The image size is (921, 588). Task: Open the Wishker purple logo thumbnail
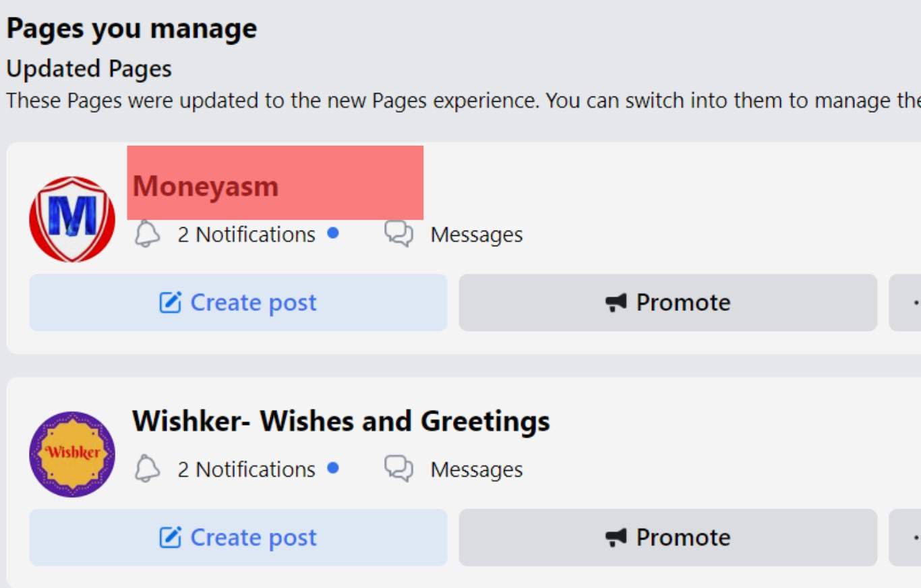pyautogui.click(x=72, y=454)
